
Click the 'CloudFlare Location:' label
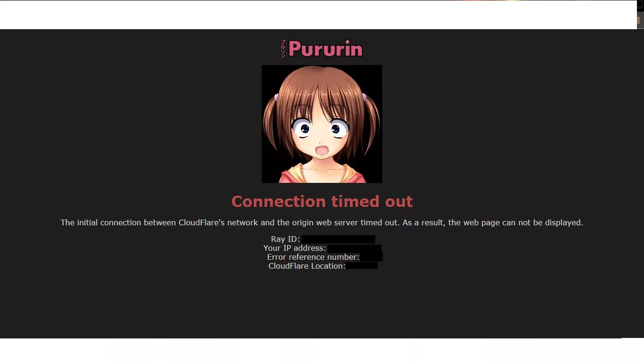(x=307, y=266)
